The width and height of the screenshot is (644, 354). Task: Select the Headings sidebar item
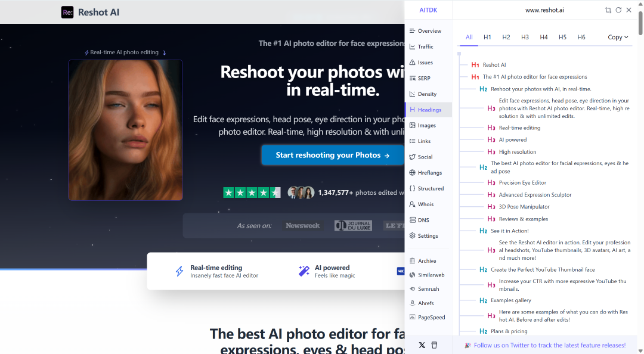tap(428, 110)
